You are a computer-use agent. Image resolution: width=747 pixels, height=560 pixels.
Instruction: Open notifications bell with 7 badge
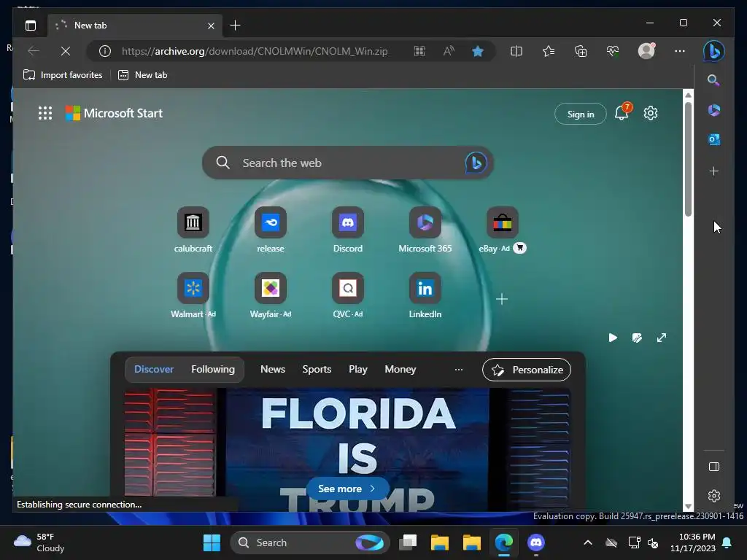click(x=622, y=112)
